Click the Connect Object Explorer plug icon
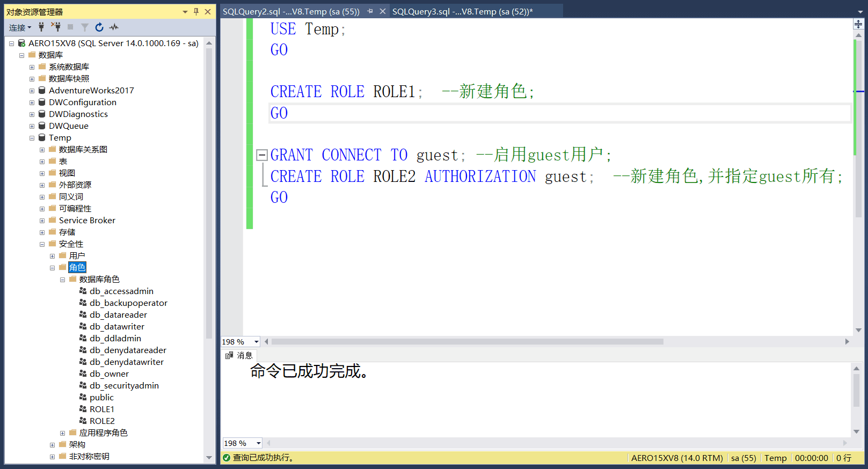Screen dimensions: 868x469 41,27
